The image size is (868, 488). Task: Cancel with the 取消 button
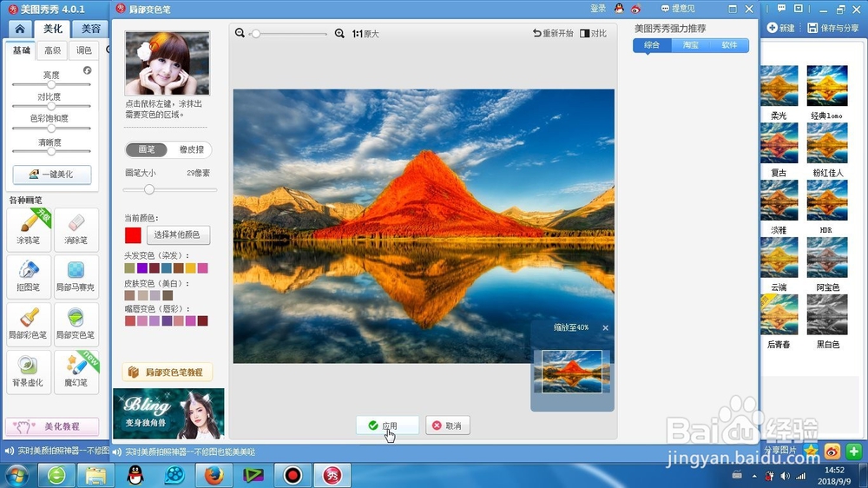[x=448, y=425]
